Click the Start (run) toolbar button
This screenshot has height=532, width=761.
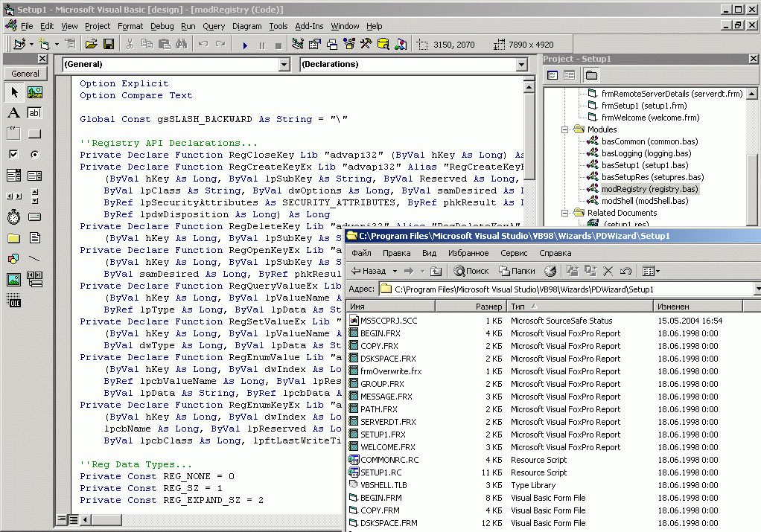coord(245,45)
